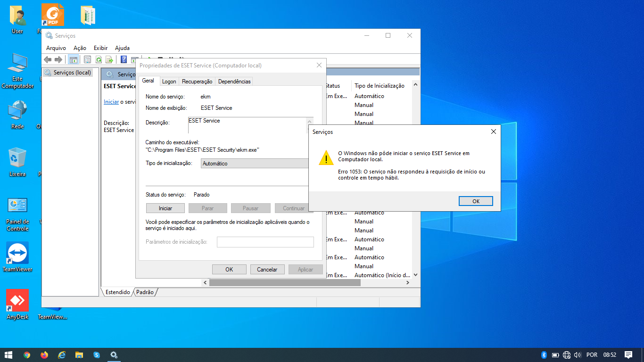Screen dimensions: 644x362
Task: Click Cancelar in the properties dialog
Action: (267, 270)
